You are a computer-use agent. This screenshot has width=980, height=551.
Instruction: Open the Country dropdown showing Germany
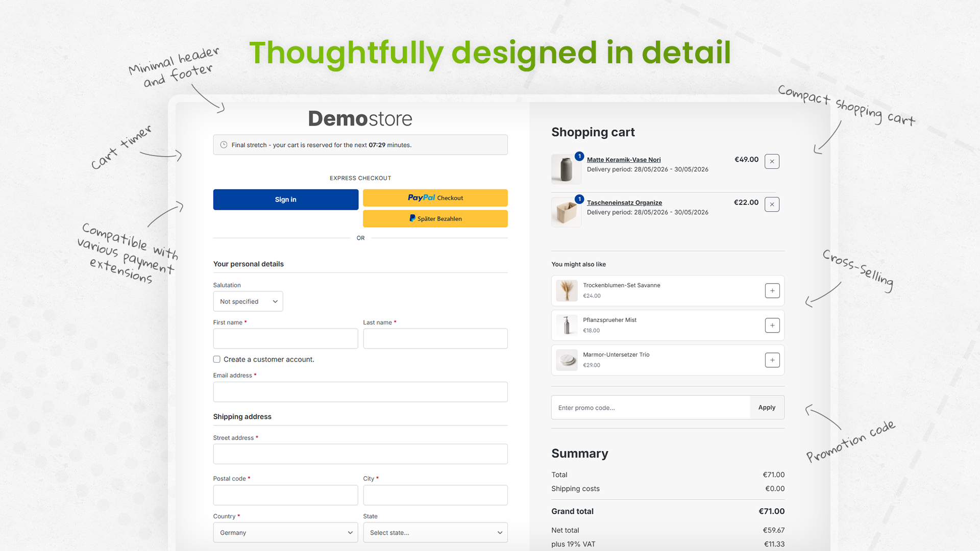coord(285,533)
